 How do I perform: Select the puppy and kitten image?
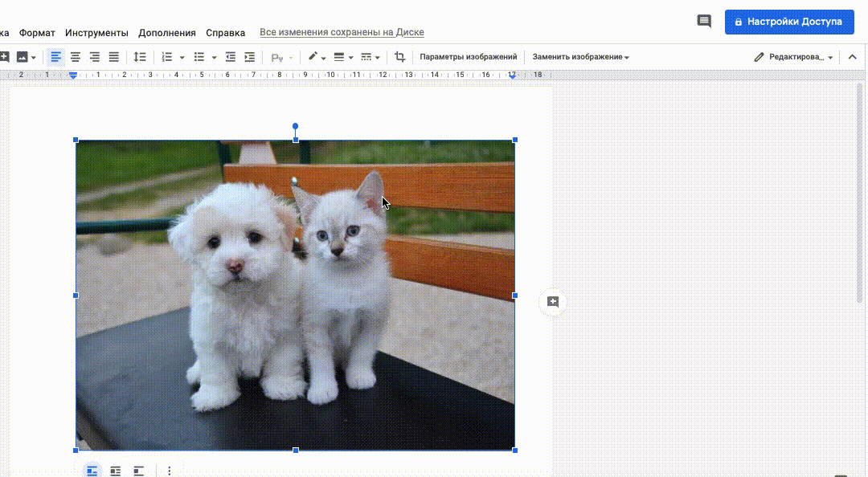[x=296, y=296]
